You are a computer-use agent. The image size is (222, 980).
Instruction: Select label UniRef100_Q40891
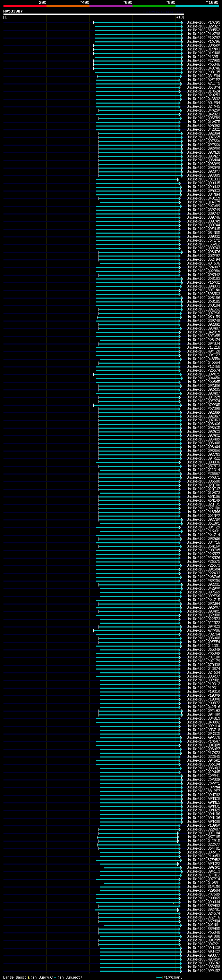tap(203, 883)
